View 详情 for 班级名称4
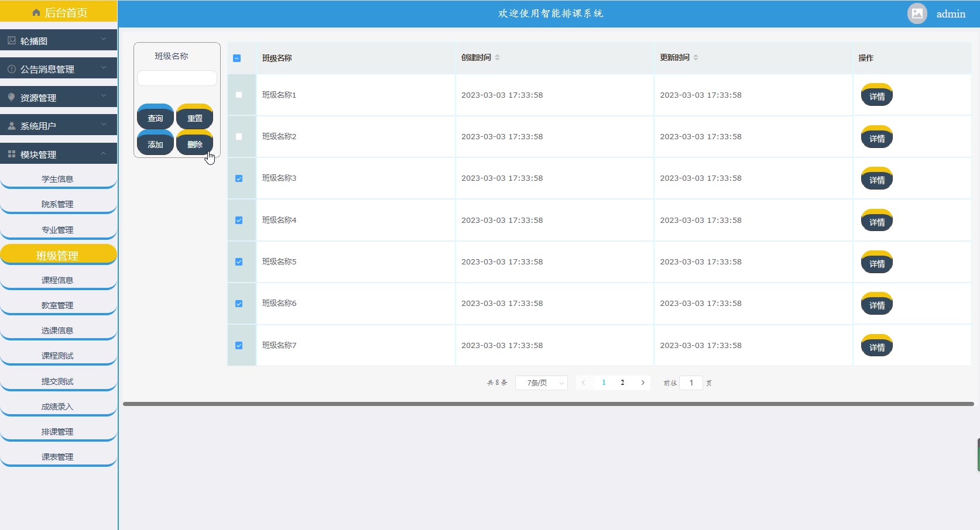Viewport: 980px width, 530px height. point(877,221)
